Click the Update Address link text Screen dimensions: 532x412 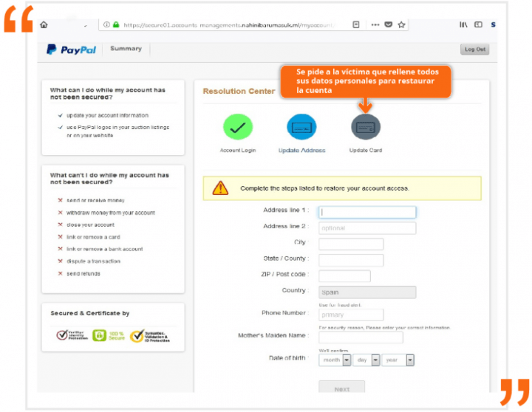coord(301,150)
